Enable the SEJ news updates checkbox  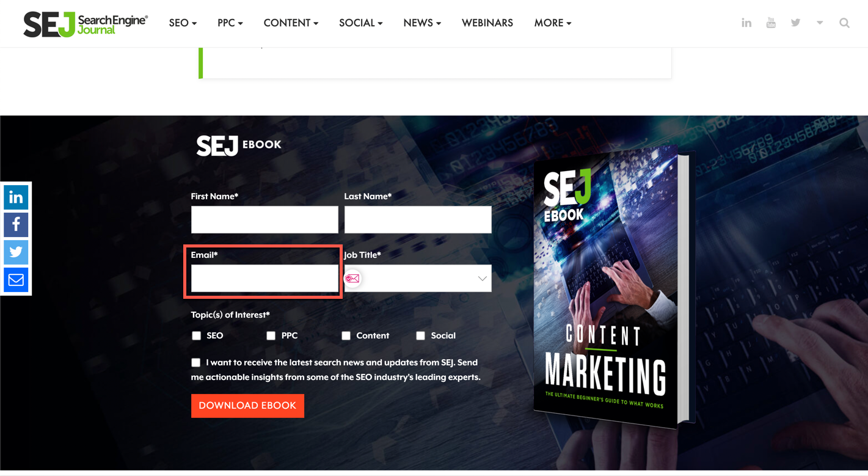tap(195, 362)
